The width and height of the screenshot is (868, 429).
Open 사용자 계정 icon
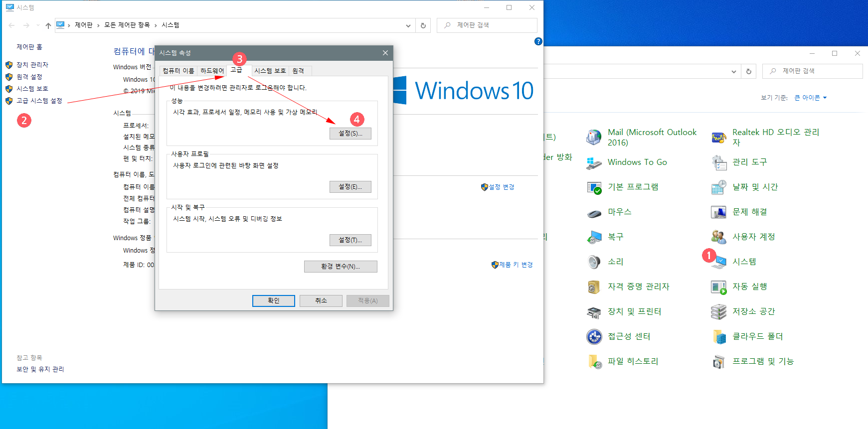pos(718,237)
